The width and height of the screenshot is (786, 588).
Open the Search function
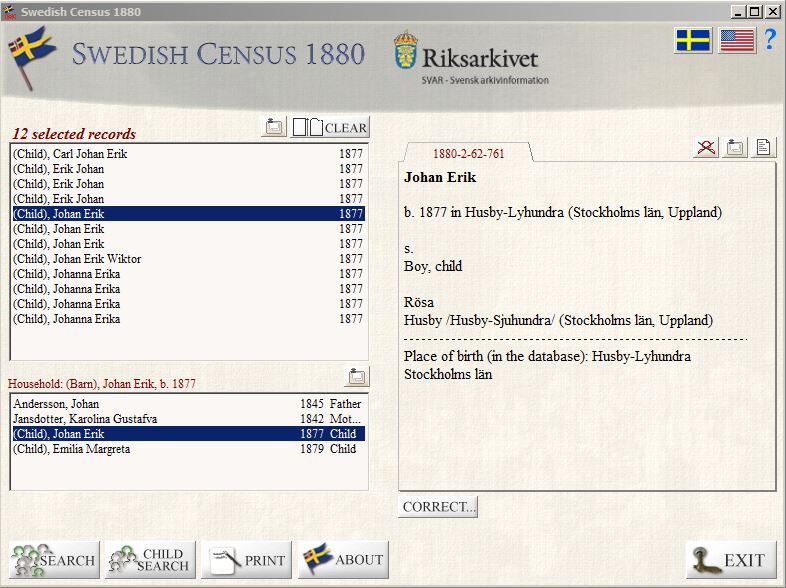[55, 560]
